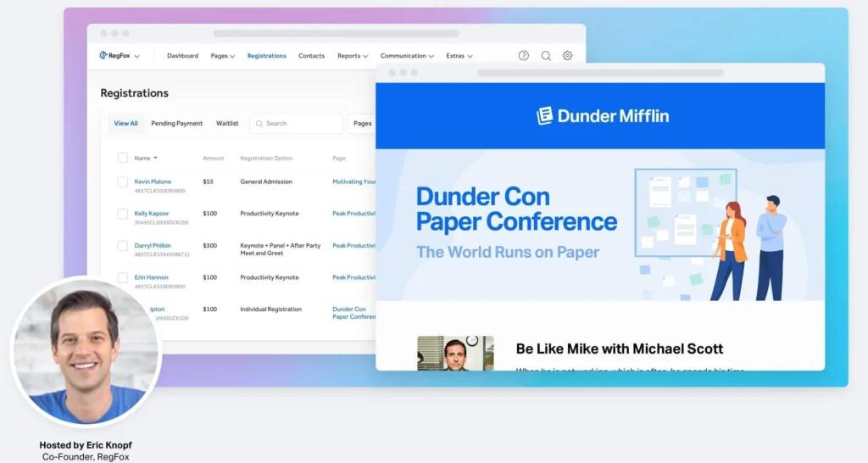868x463 pixels.
Task: Open the Contacts menu item
Action: [x=312, y=56]
